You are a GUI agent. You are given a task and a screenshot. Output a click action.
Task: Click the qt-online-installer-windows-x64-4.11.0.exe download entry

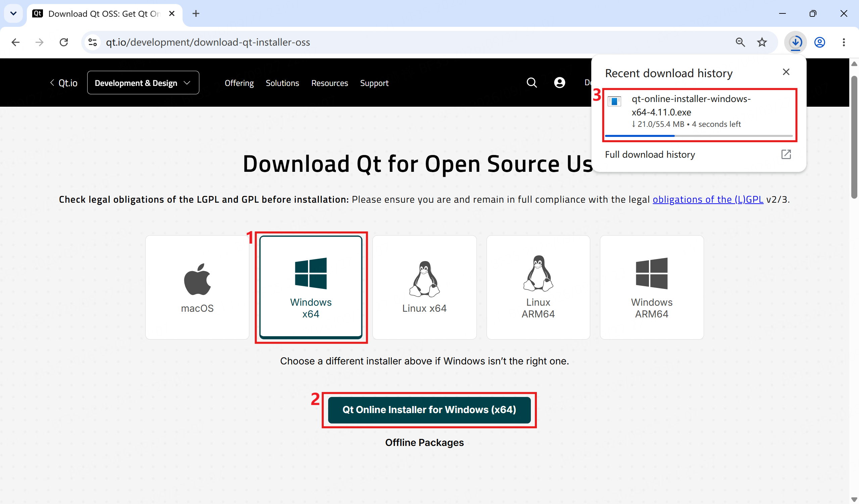(x=699, y=114)
